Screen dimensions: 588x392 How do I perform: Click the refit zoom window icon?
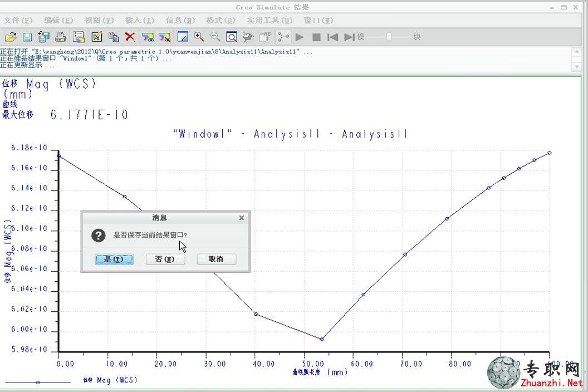coord(232,37)
